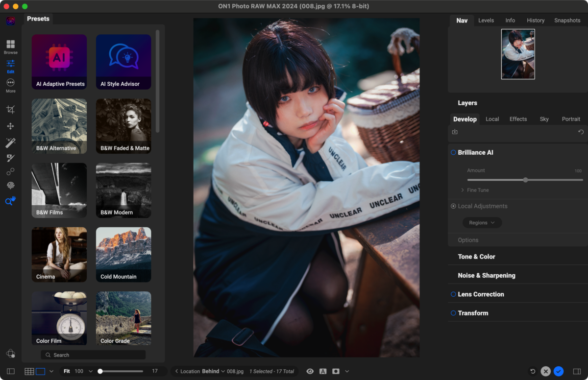The height and width of the screenshot is (380, 588).
Task: Toggle the left panel visibility button
Action: 11,372
